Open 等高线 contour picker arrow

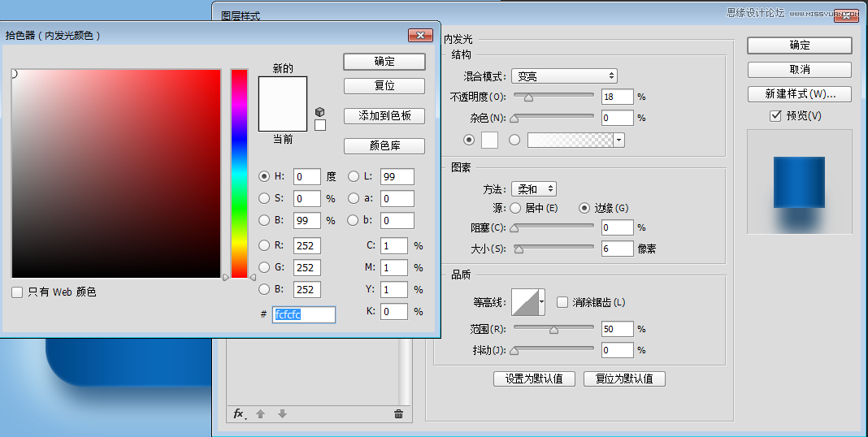click(542, 303)
